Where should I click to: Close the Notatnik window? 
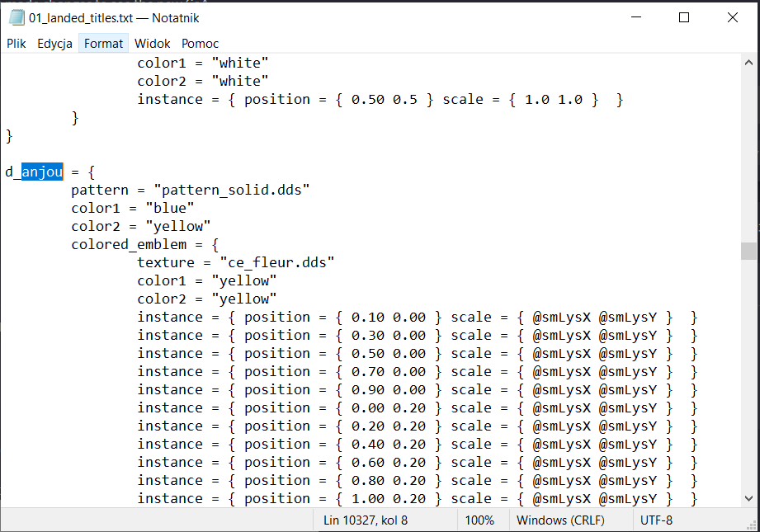pyautogui.click(x=732, y=17)
